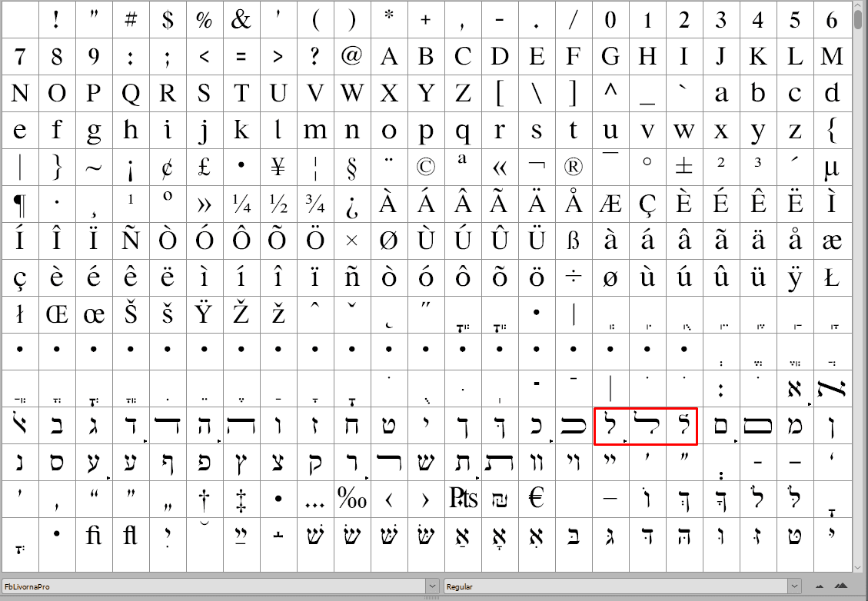Select the not sign ¬ glyph
Viewport: 868px width, 601px height.
[x=537, y=167]
